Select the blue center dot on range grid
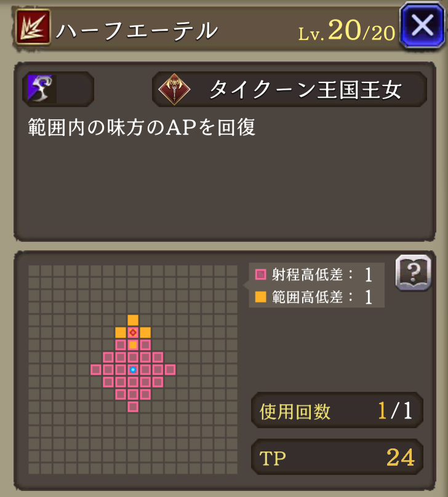The width and height of the screenshot is (448, 497). coord(133,370)
